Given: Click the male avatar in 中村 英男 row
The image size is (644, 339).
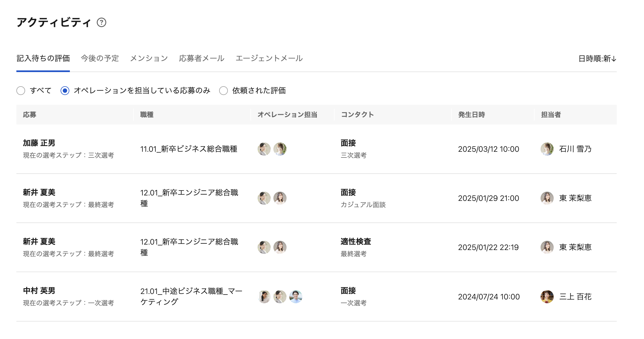Looking at the screenshot, I should pos(296,297).
